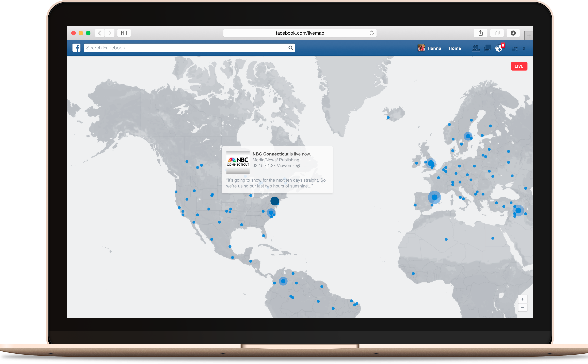Screen dimensions: 588x364
Task: Open a new tab with plus
Action: (x=529, y=36)
